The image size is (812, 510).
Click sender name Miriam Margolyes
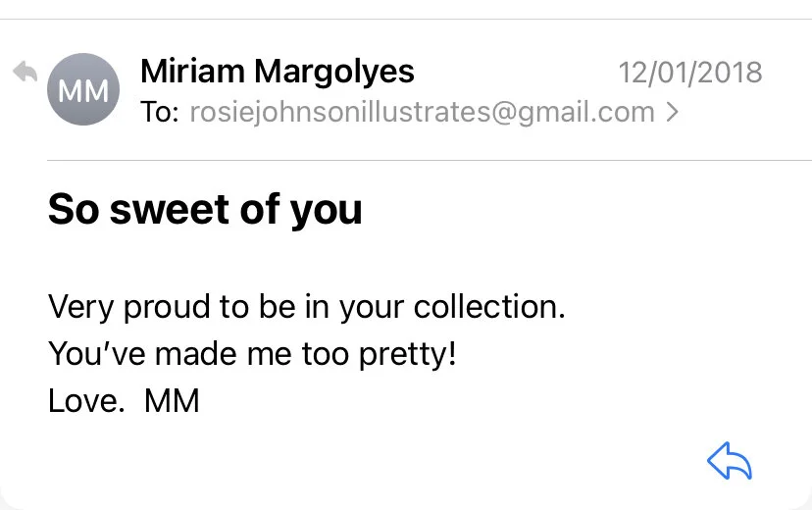[x=278, y=72]
